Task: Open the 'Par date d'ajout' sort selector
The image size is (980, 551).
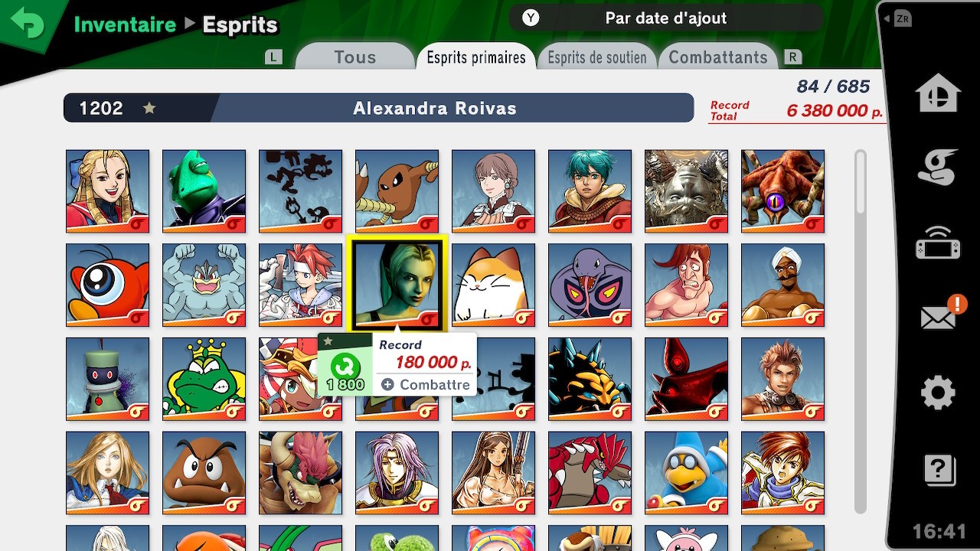Action: tap(666, 18)
